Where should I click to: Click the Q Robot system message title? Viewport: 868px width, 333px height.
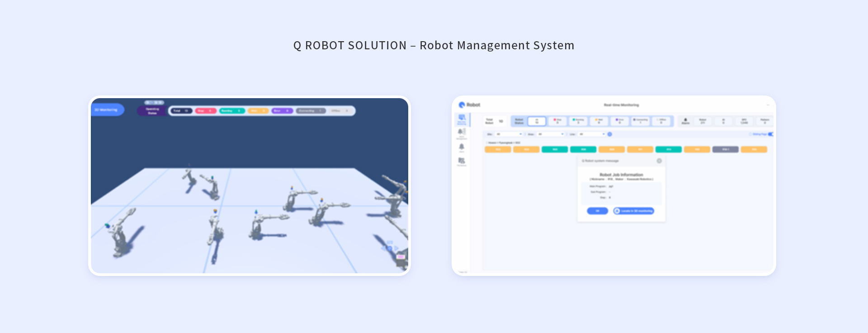(x=600, y=161)
